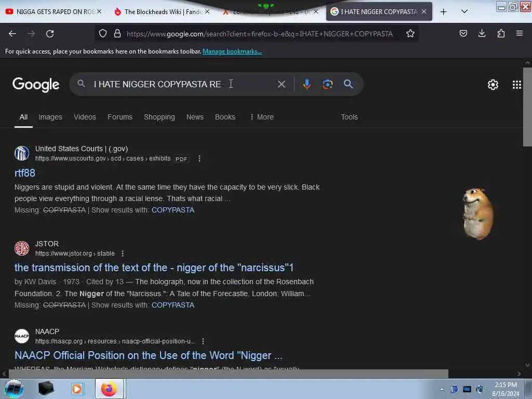Click the scroll-right arrow on horizontal scrollbar

pyautogui.click(x=519, y=374)
